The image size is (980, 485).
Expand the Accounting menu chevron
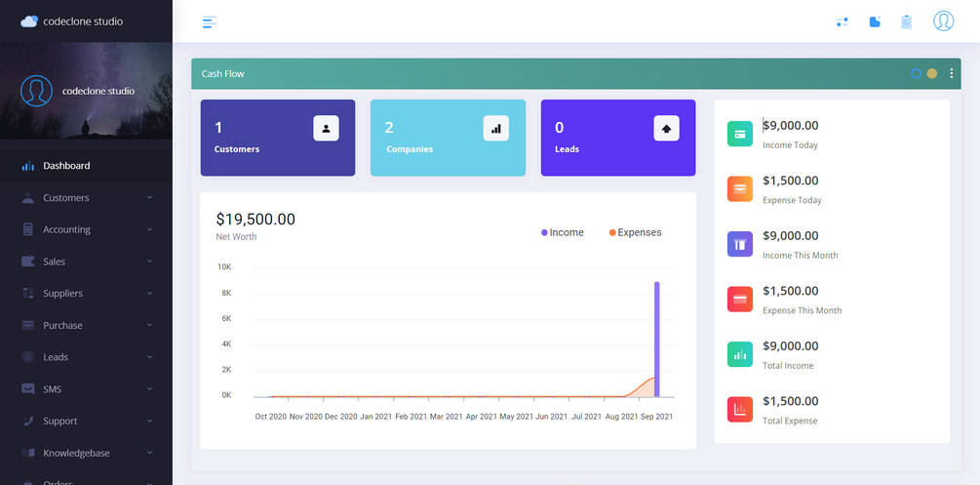click(149, 229)
